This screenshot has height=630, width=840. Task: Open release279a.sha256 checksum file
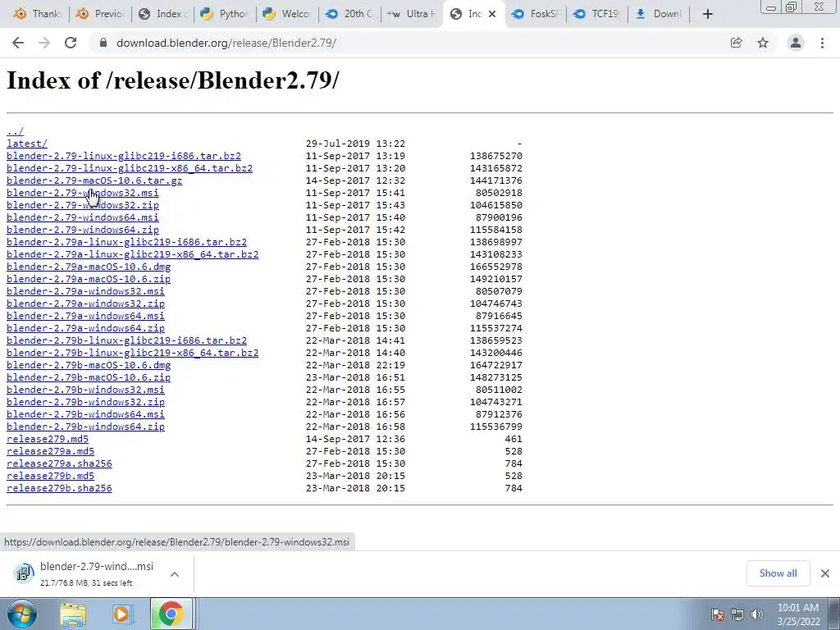(x=59, y=464)
